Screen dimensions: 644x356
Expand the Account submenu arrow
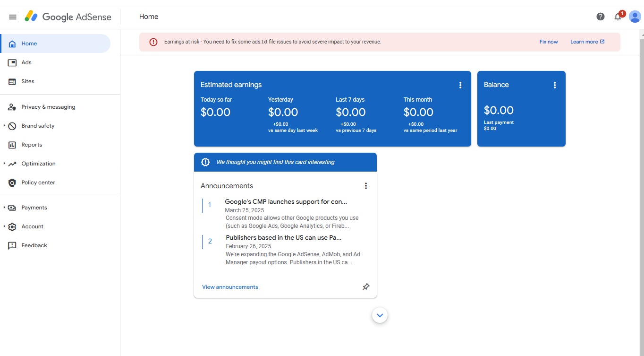[x=4, y=226]
